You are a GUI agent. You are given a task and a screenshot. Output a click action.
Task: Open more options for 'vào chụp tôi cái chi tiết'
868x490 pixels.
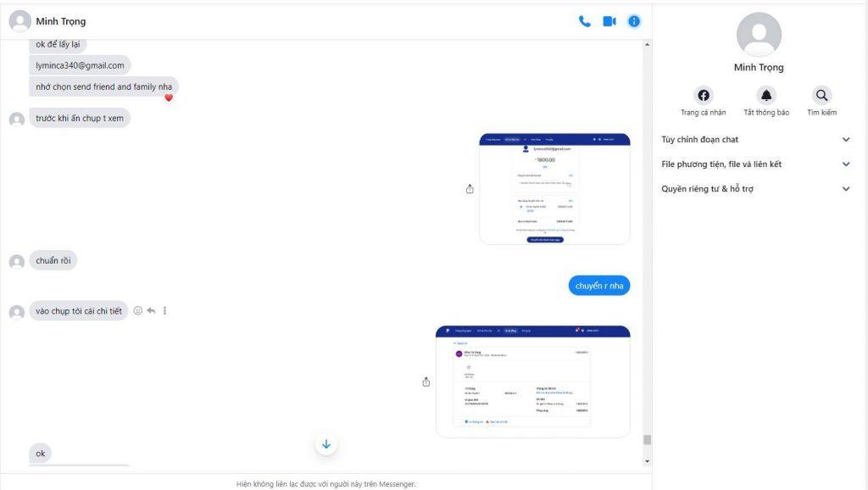[164, 311]
